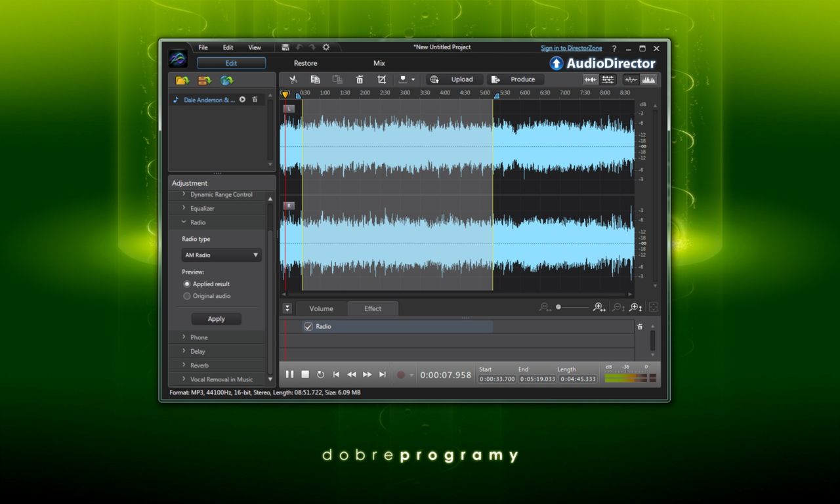Viewport: 840px width, 504px height.
Task: Play preview of Dale Anderson track
Action: coord(242,100)
